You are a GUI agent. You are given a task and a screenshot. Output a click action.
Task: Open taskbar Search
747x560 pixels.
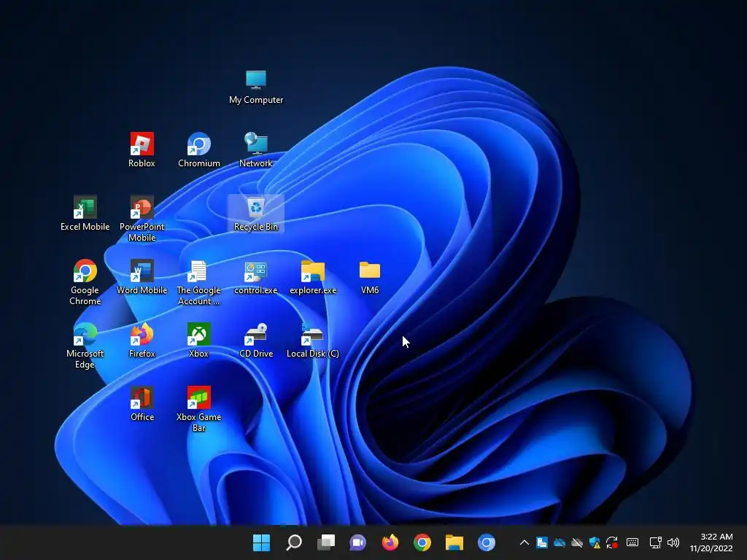pos(293,542)
